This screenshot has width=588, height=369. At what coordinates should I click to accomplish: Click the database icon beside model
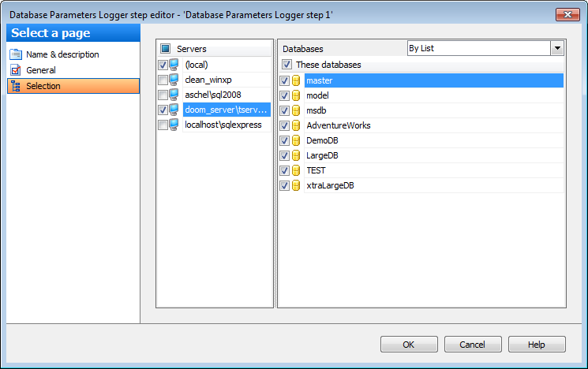296,95
